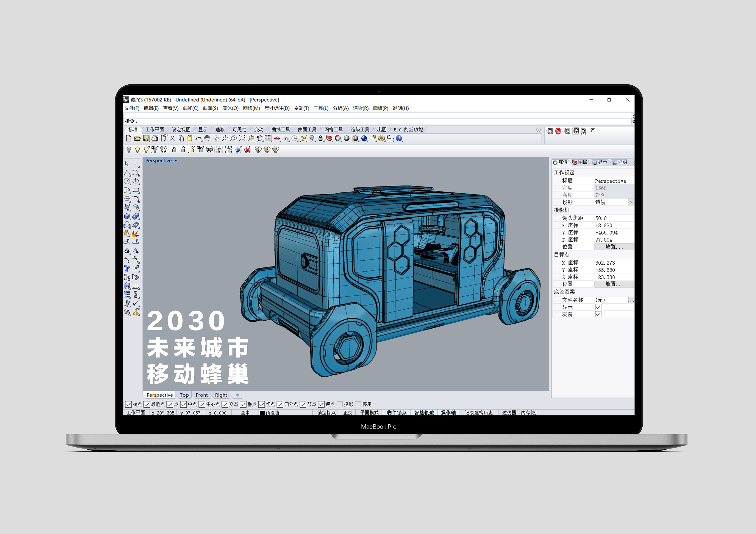Select the Text tool in sidebar
The width and height of the screenshot is (756, 534).
(127, 269)
